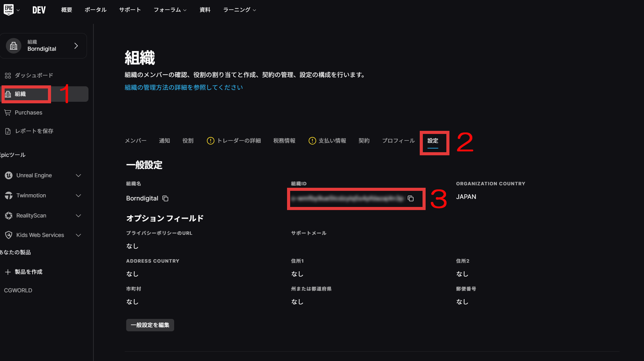Click the Purchases shopping cart icon
644x361 pixels.
(8, 113)
